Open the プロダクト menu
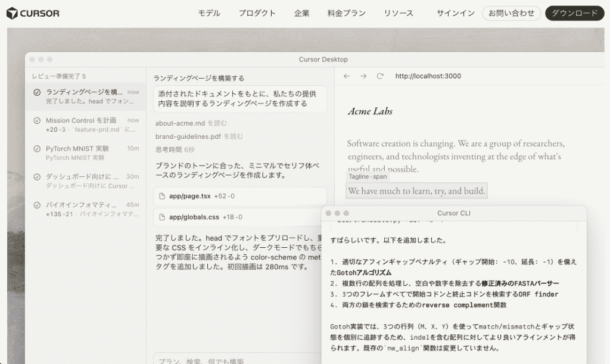This screenshot has width=610, height=364. 257,13
